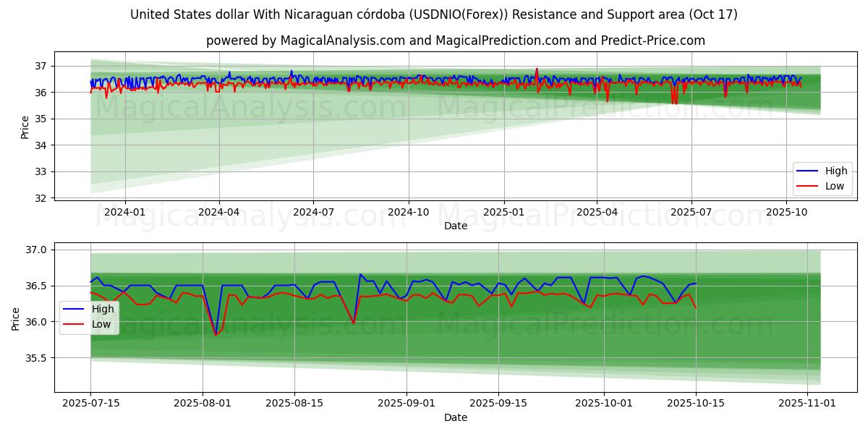
Task: Select the 2025-09-01 date tick label
Action: 406,404
